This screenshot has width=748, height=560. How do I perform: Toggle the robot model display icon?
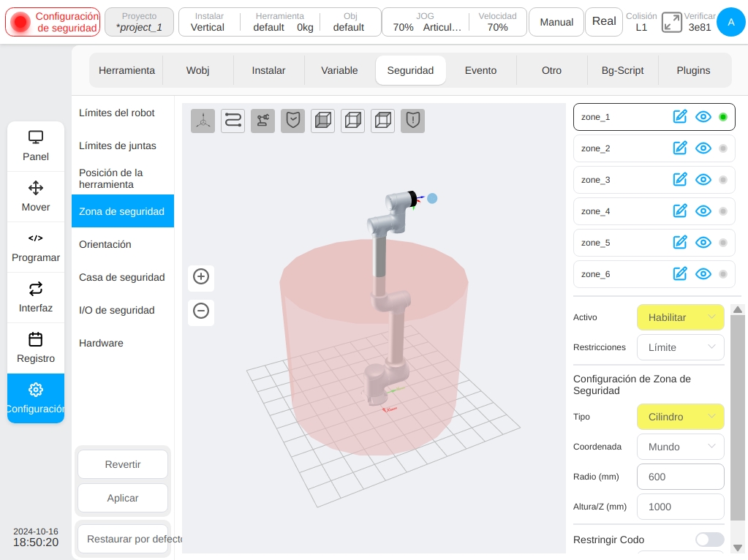click(x=262, y=120)
